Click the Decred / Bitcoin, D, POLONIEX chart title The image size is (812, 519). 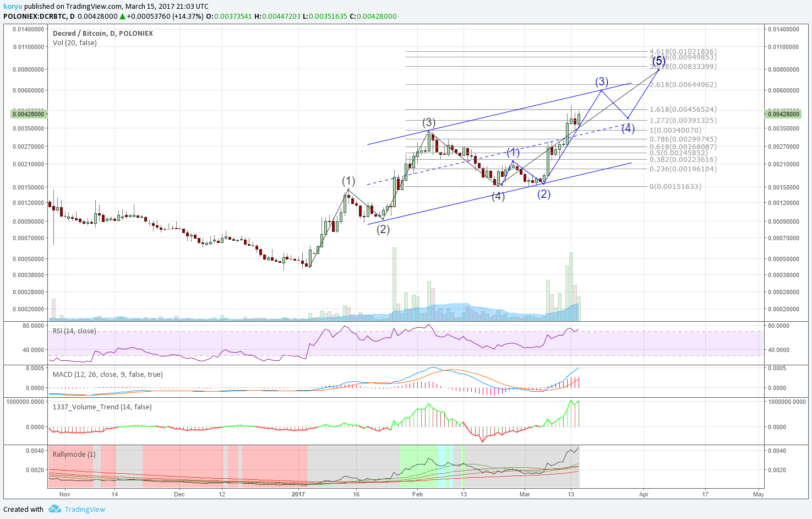(103, 33)
